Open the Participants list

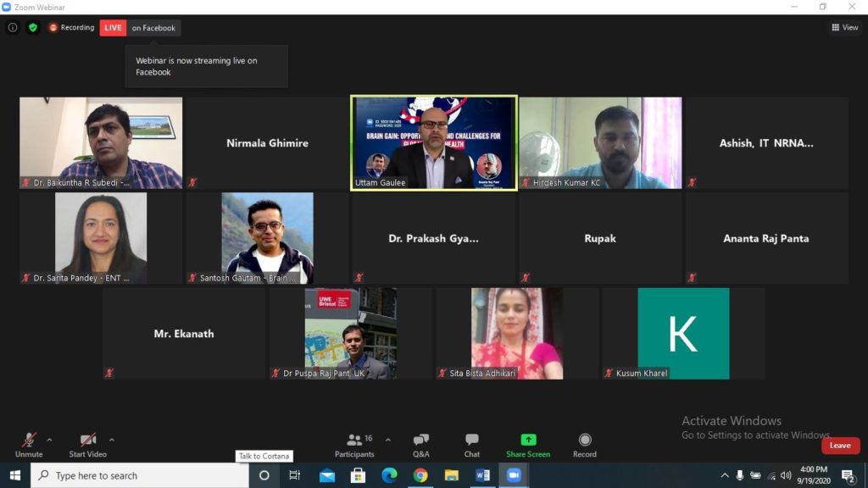[x=355, y=446]
